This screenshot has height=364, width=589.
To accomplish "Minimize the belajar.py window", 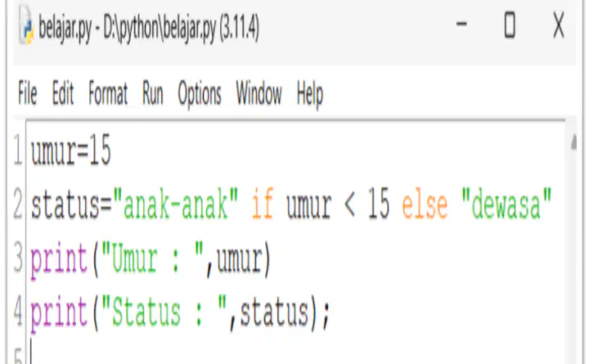I will tap(461, 25).
